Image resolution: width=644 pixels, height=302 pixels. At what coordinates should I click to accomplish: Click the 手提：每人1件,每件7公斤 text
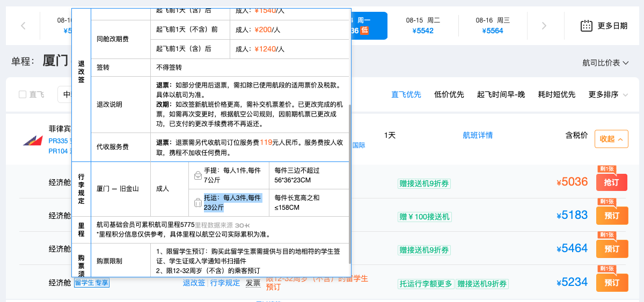[x=233, y=175]
